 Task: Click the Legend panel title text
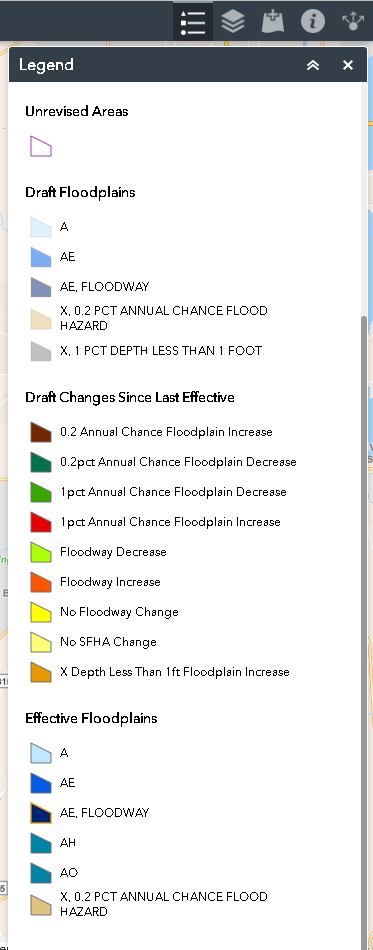[x=46, y=65]
